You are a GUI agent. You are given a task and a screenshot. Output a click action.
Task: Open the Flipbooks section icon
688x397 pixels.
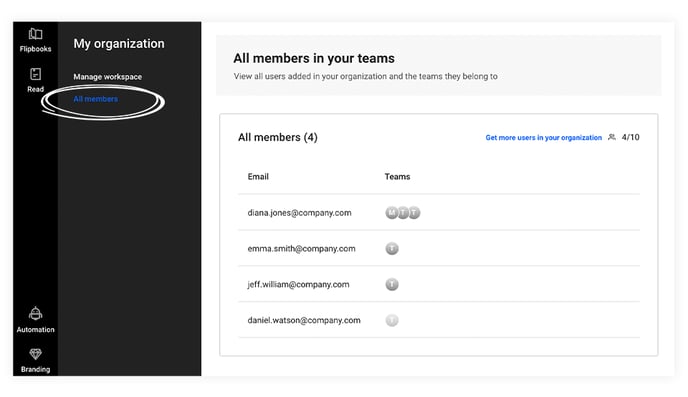pyautogui.click(x=36, y=34)
